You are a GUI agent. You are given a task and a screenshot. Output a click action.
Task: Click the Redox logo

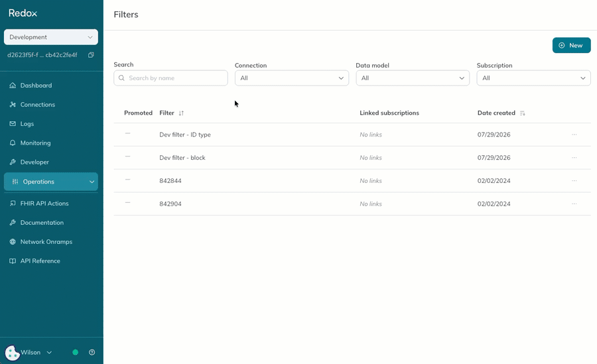[23, 13]
